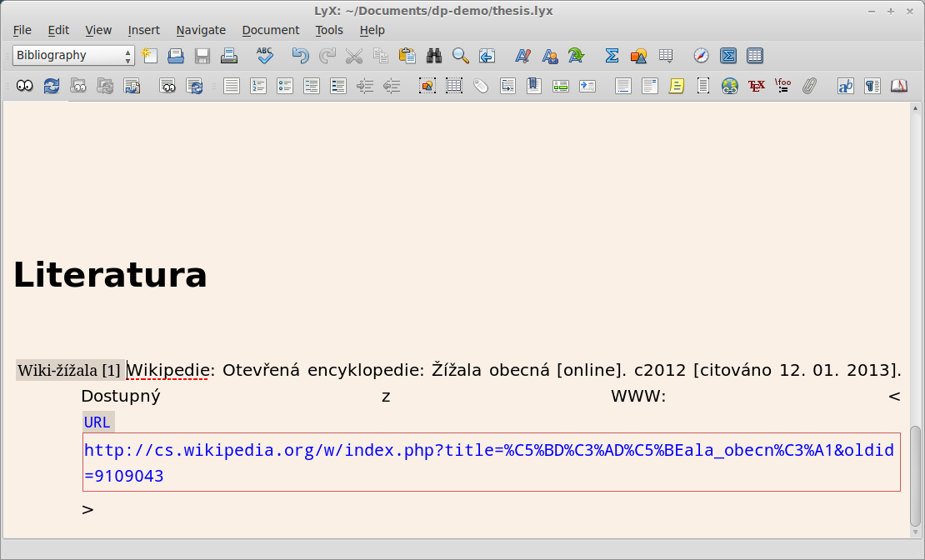
Task: Insert a yellow note
Action: (677, 86)
